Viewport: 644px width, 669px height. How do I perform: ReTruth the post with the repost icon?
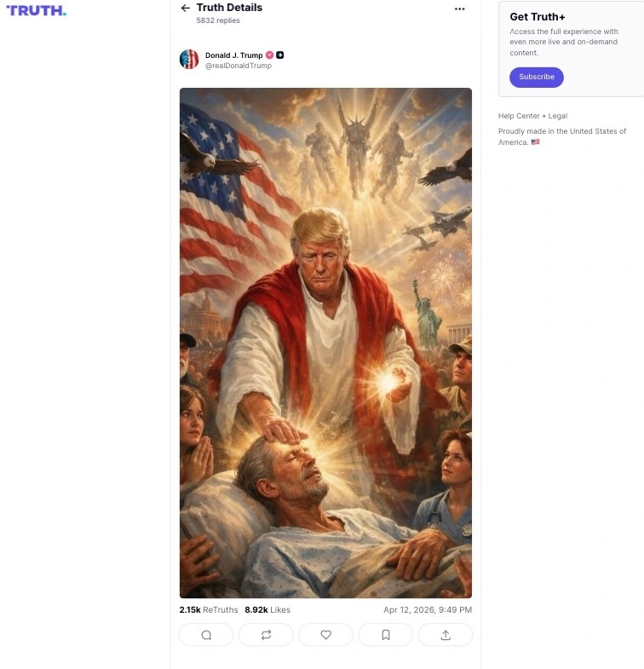click(266, 635)
